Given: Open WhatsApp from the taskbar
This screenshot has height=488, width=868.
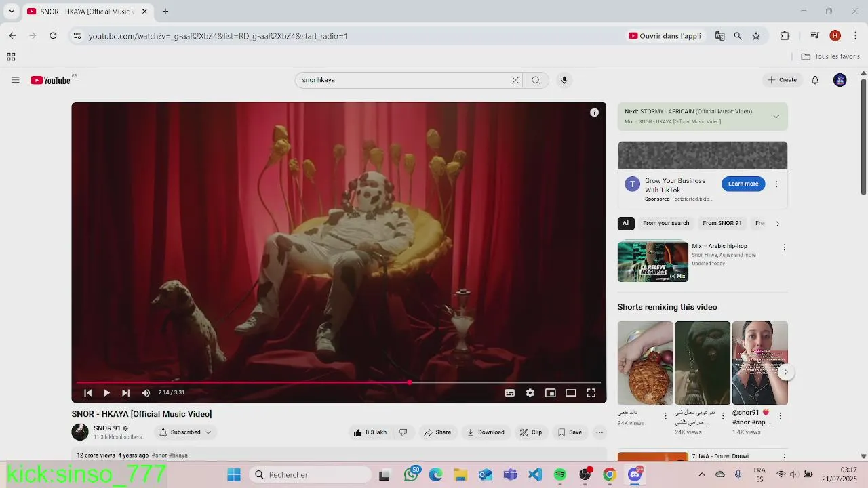Looking at the screenshot, I should [411, 475].
